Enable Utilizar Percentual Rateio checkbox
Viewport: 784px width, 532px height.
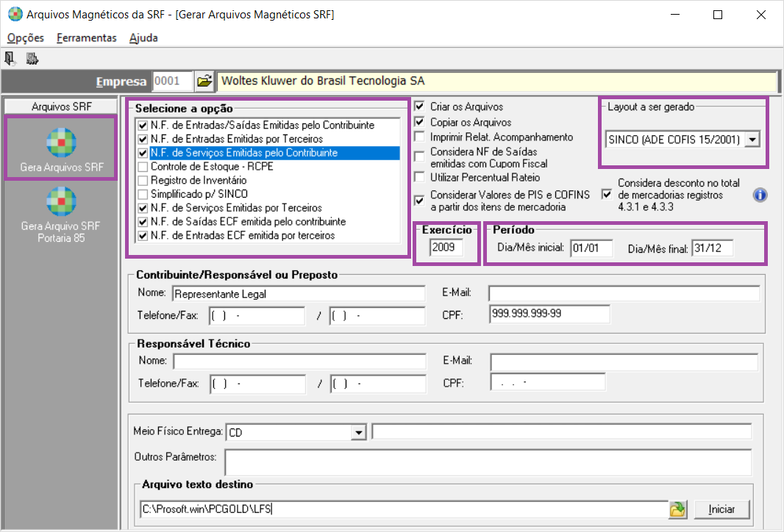click(x=419, y=177)
